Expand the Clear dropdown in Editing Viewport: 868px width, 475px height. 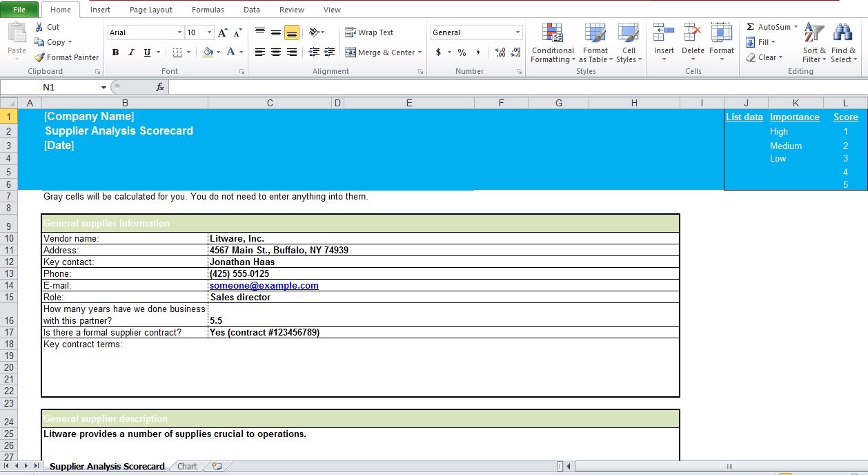[x=780, y=57]
